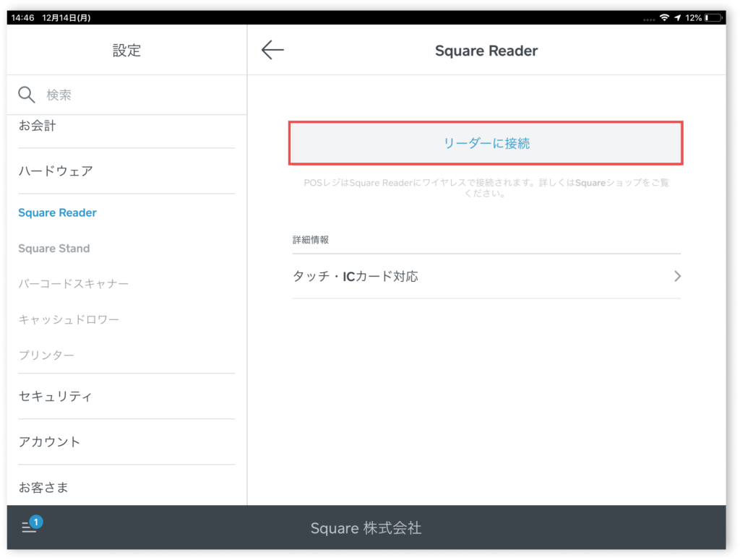Expand the タッチ・ICカード対応 chevron
Image resolution: width=740 pixels, height=560 pixels.
[677, 276]
